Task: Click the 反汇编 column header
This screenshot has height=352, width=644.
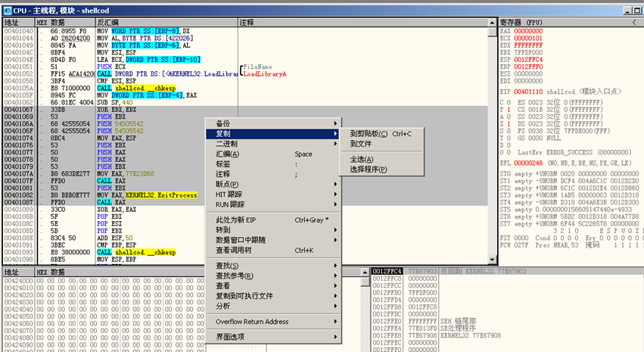Action: point(166,23)
